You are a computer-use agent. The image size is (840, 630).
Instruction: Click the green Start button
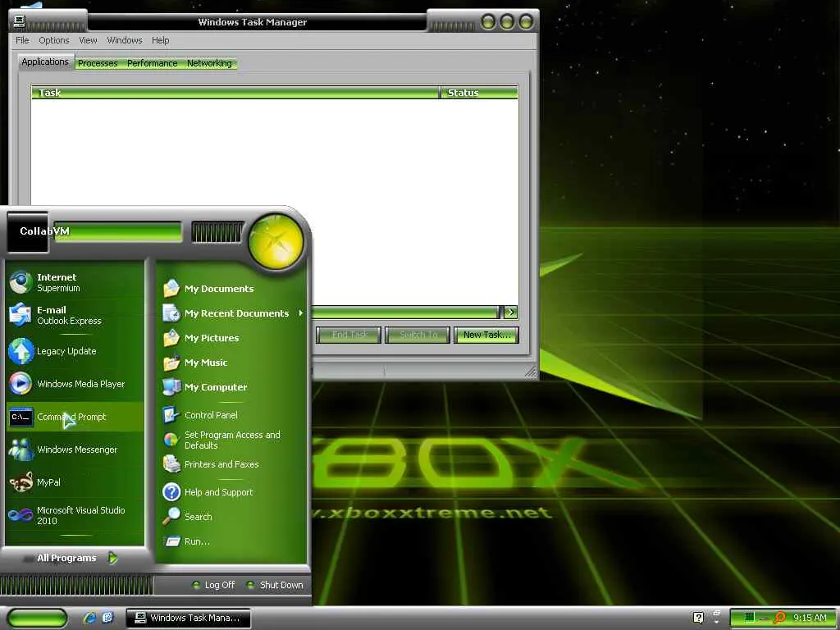(x=37, y=619)
